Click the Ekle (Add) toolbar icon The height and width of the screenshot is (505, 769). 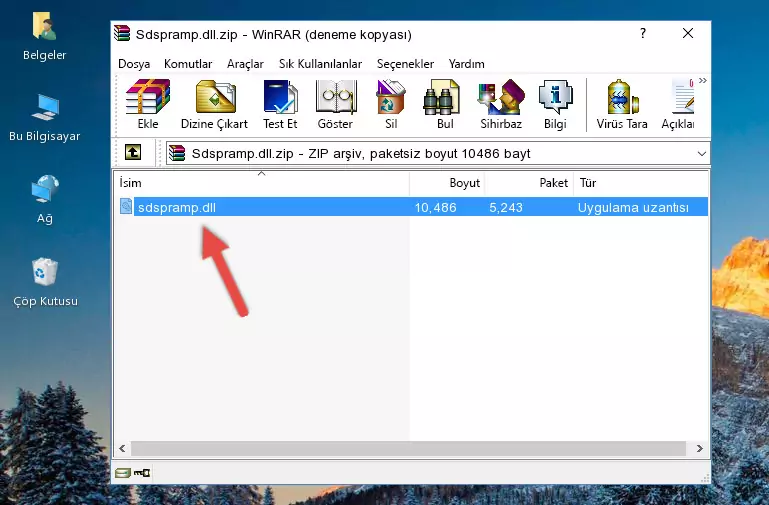click(x=148, y=104)
